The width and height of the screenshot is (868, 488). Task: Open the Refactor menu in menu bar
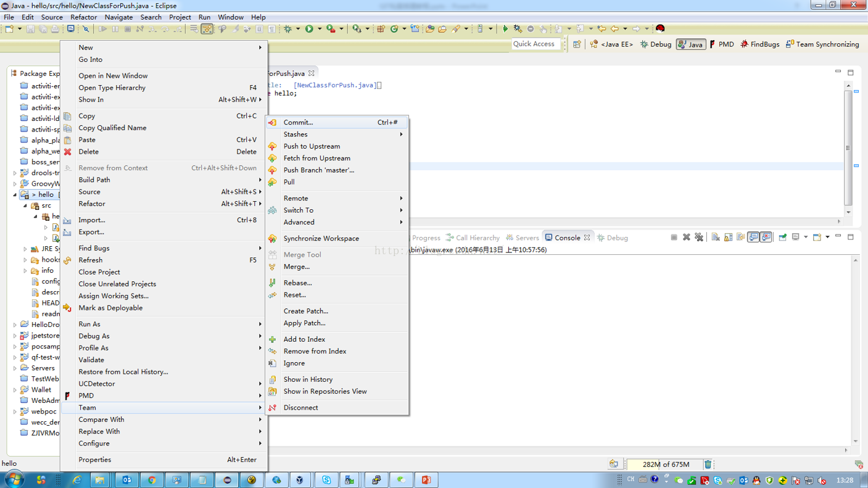pos(83,17)
